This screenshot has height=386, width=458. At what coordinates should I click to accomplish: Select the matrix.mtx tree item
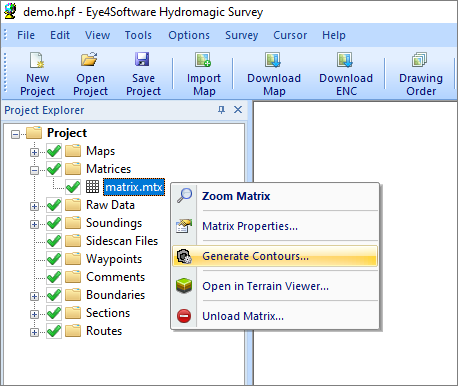point(134,187)
